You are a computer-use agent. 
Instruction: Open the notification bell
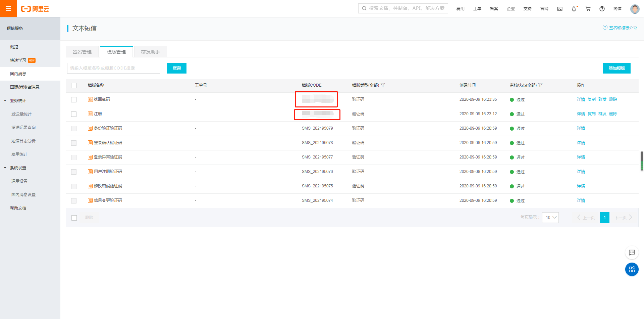pos(574,9)
